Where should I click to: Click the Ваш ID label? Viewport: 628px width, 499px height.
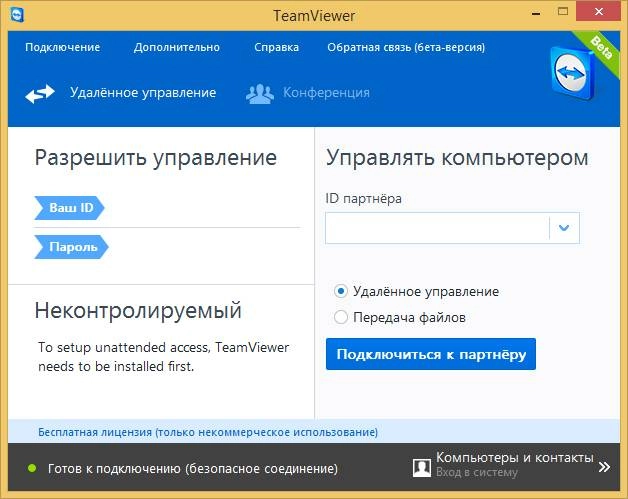(69, 208)
